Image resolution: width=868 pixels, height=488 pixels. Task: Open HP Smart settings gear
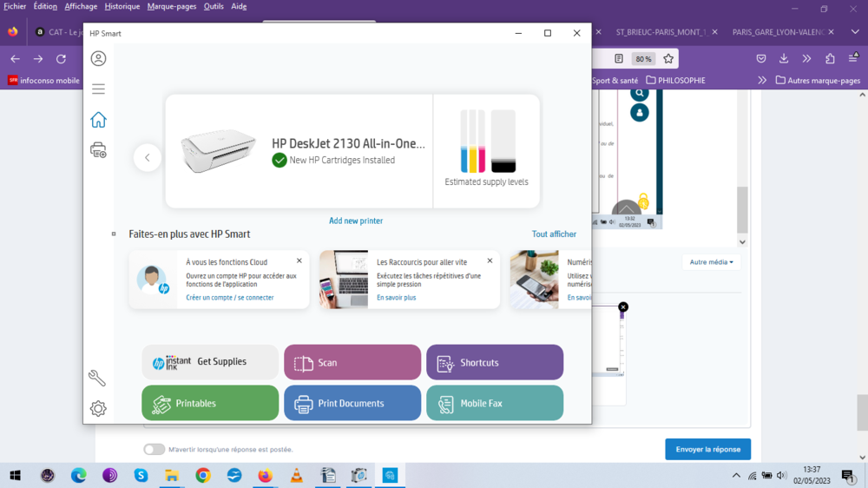click(x=98, y=408)
